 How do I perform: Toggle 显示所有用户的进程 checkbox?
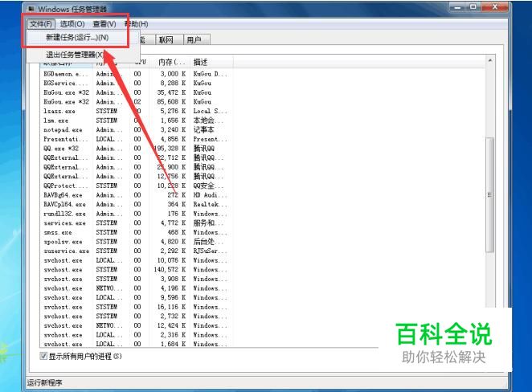pos(43,356)
